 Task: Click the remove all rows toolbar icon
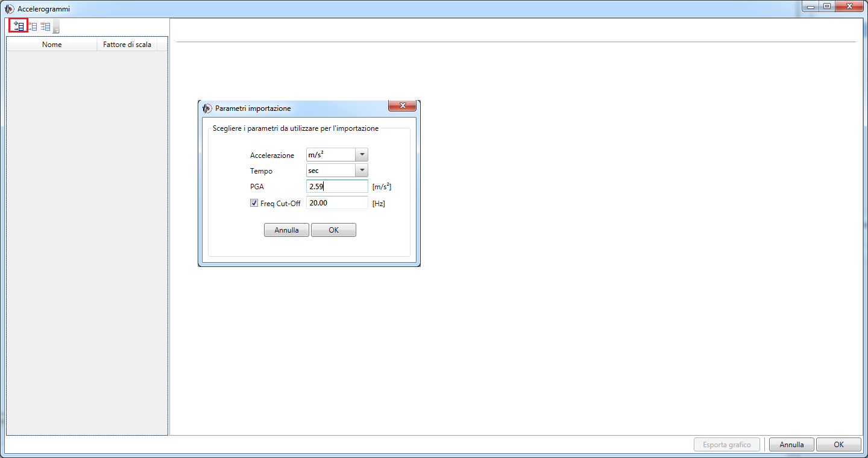click(x=46, y=27)
